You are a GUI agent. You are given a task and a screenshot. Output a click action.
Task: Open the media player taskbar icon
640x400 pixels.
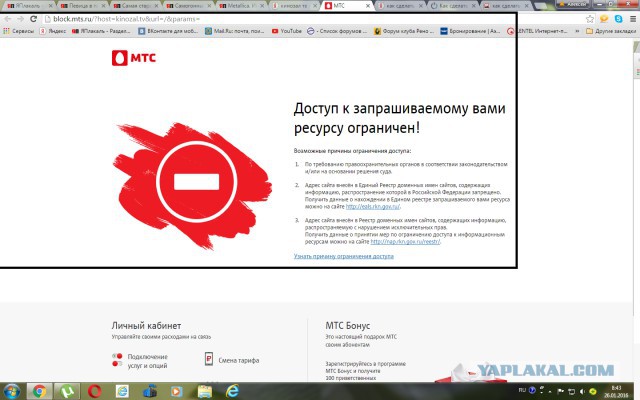[176, 391]
